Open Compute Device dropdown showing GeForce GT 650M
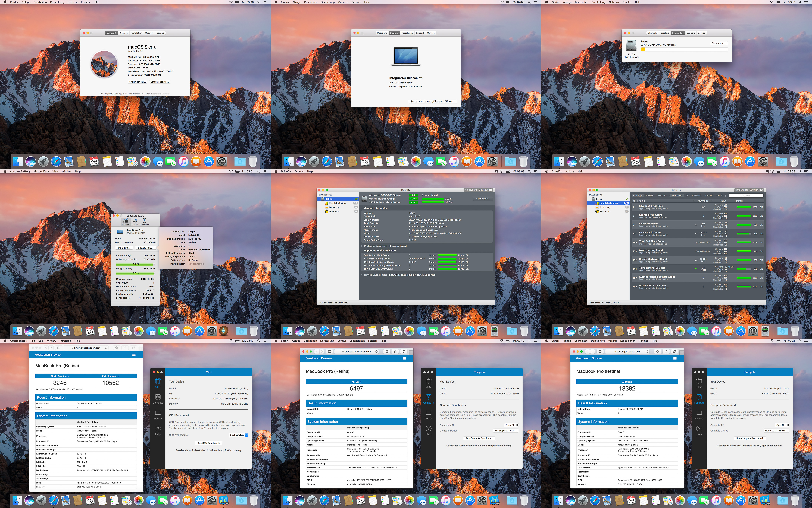 click(777, 430)
